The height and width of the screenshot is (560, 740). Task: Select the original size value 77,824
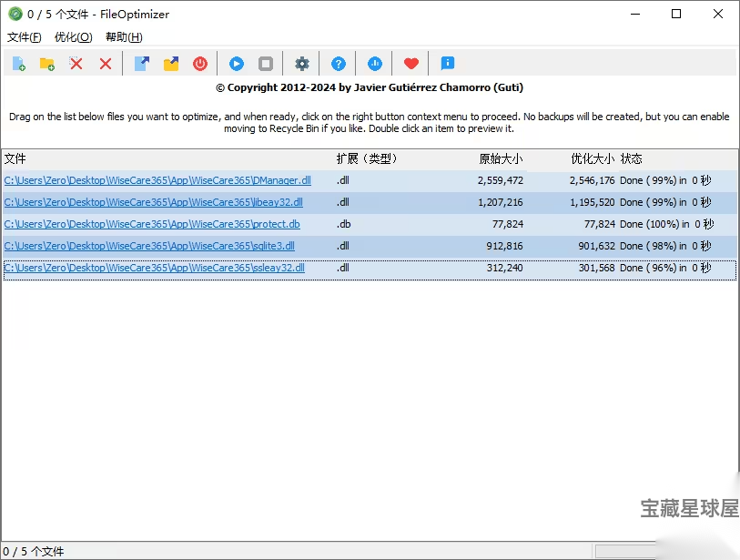(508, 224)
